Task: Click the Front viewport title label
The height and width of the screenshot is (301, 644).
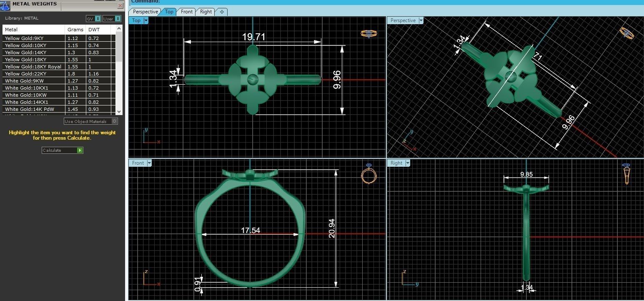Action: 138,163
